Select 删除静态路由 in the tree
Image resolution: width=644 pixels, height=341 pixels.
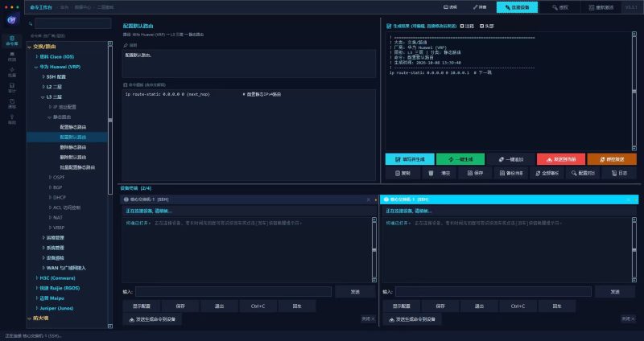coord(73,147)
